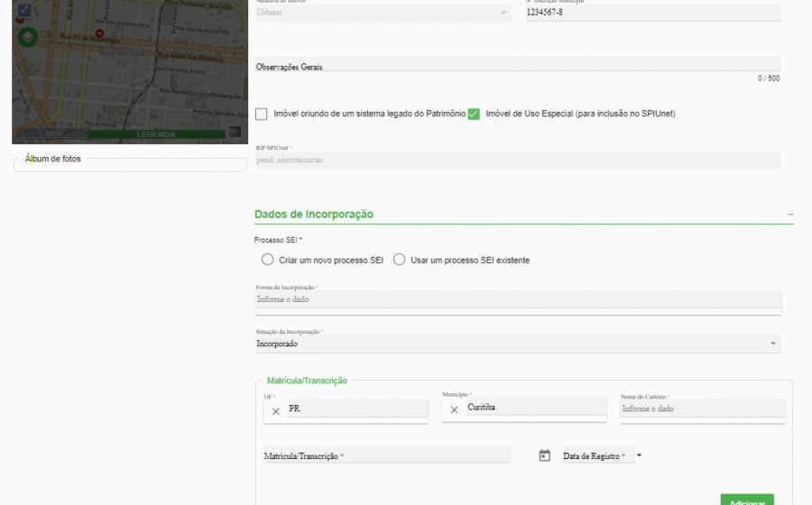Click the Observações Gerais text field
The width and height of the screenshot is (812, 505).
pyautogui.click(x=518, y=64)
